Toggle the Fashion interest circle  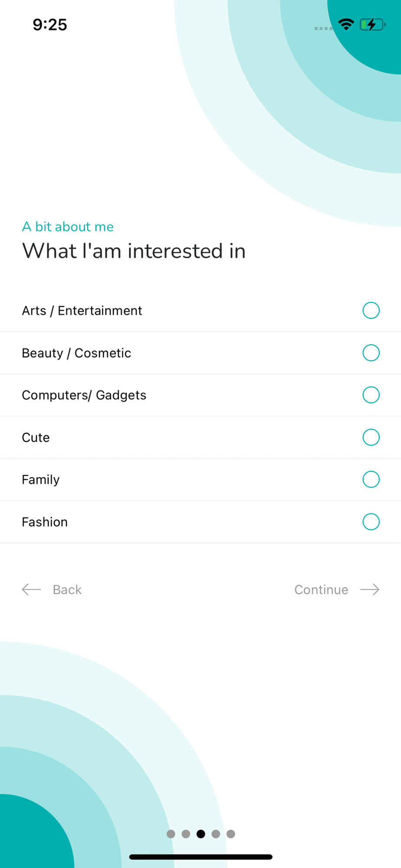[x=371, y=522]
